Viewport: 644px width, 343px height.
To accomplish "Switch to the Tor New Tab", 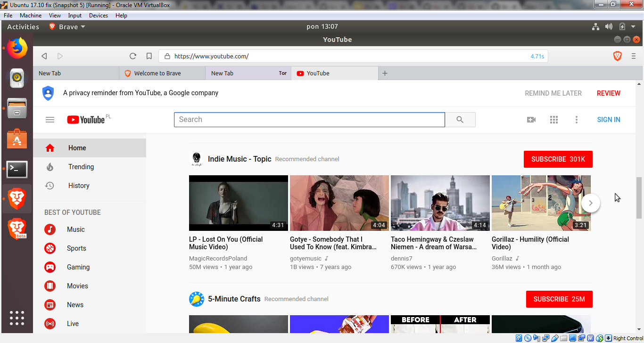I will pyautogui.click(x=248, y=73).
